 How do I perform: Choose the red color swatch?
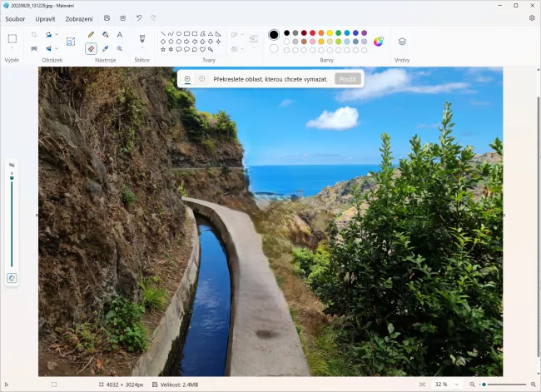coord(313,33)
